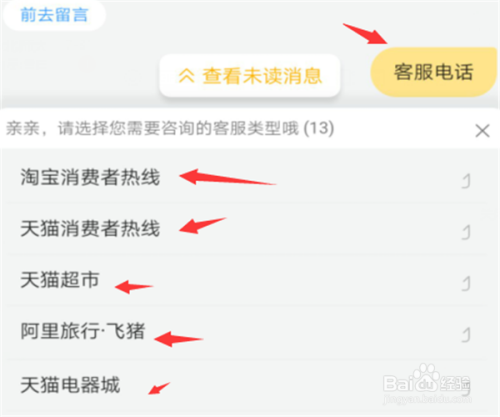Close the customer service type panel
This screenshot has height=417, width=500.
[482, 131]
